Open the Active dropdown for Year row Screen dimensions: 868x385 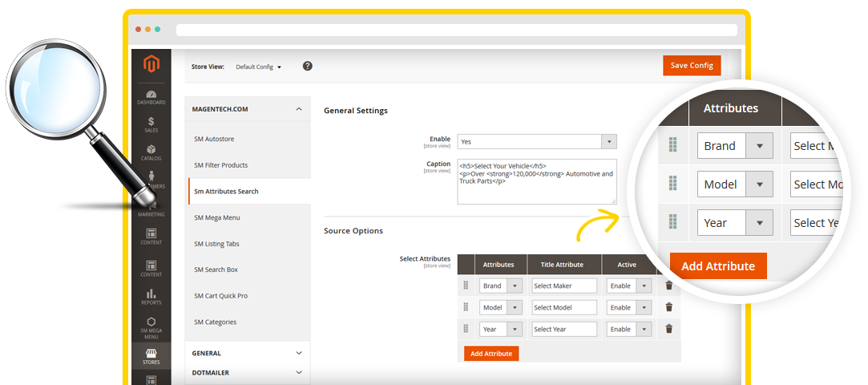coord(629,329)
